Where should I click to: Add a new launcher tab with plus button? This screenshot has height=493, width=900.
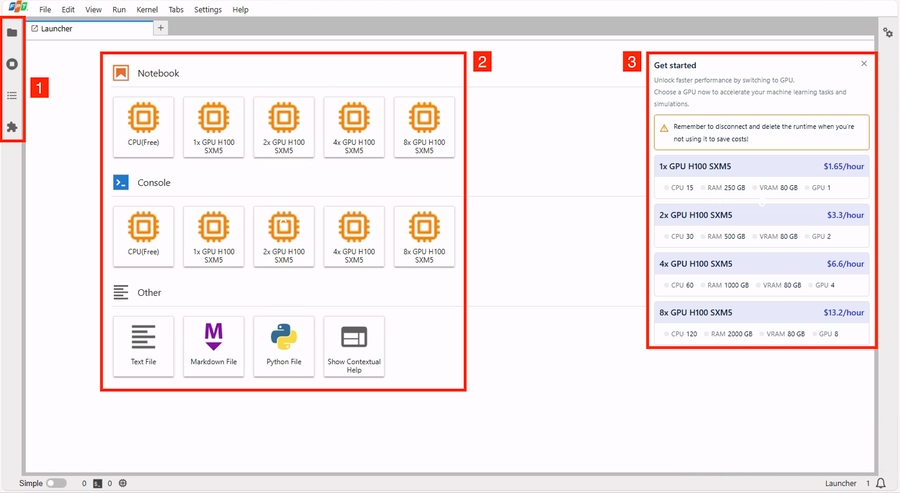point(161,28)
